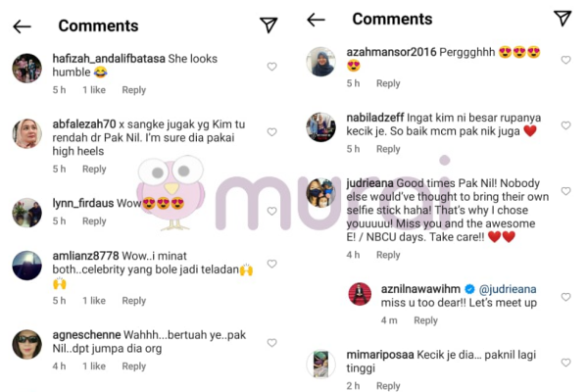Heart agneschenne's comment
Image resolution: width=588 pixels, height=392 pixels.
tap(271, 342)
